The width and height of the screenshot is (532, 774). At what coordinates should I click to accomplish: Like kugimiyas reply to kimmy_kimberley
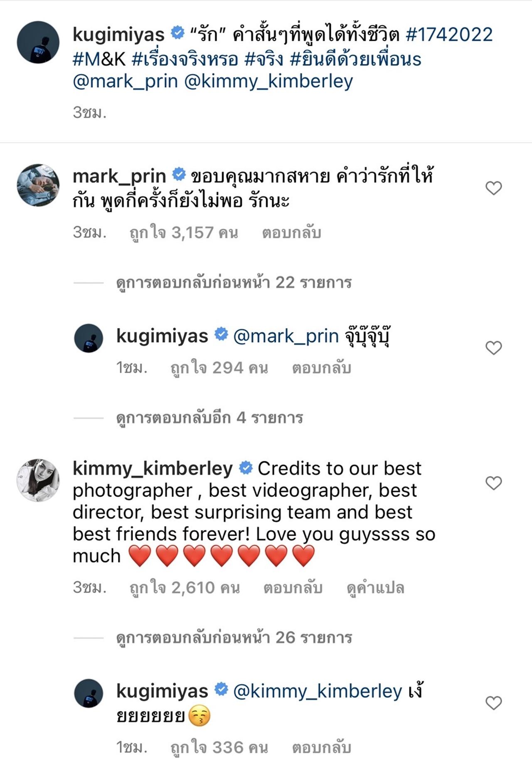(493, 703)
